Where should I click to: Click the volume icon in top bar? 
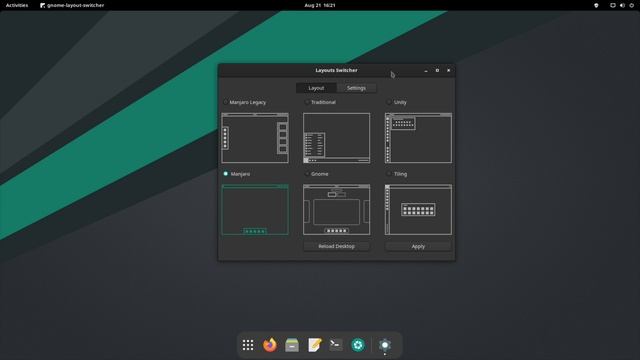click(x=622, y=5)
